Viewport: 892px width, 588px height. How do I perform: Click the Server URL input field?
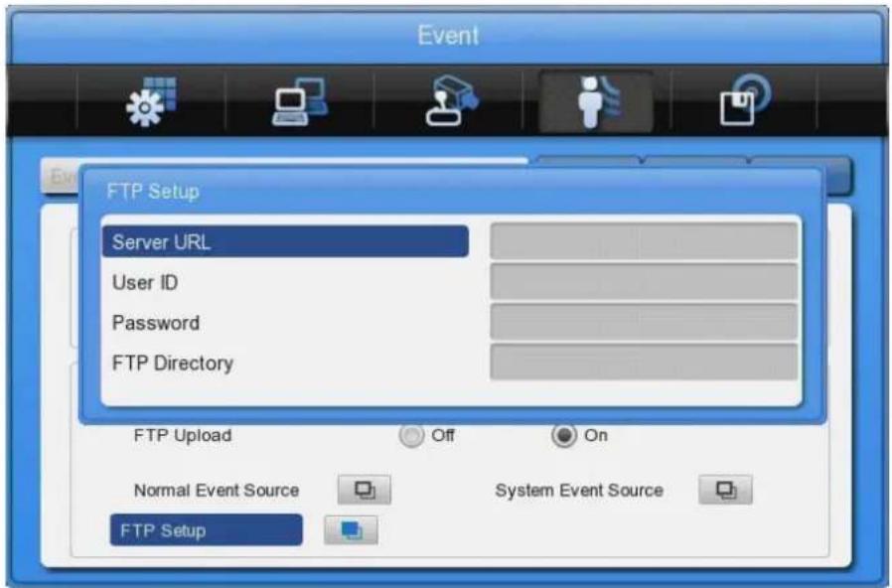(644, 241)
